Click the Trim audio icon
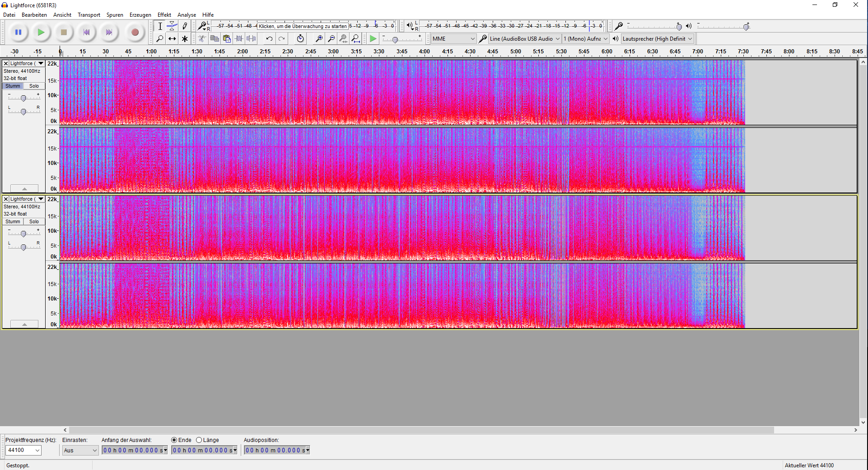 [x=239, y=39]
